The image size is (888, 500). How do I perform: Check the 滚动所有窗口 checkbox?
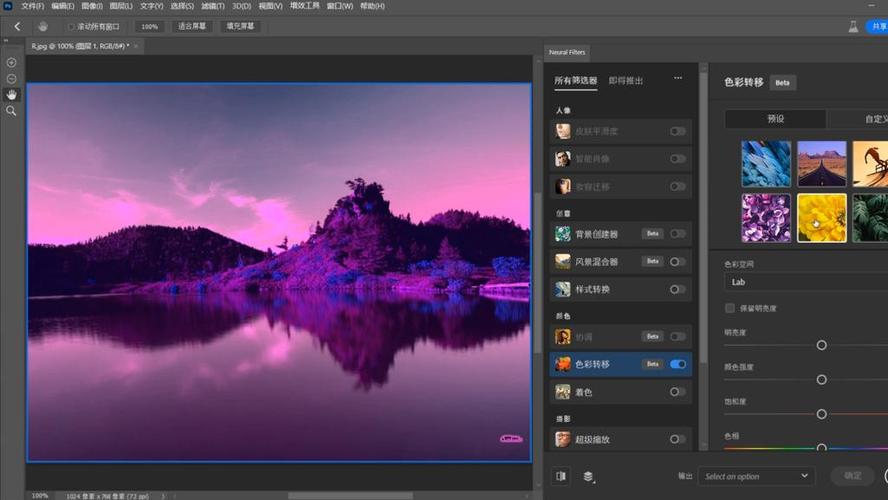pos(71,27)
